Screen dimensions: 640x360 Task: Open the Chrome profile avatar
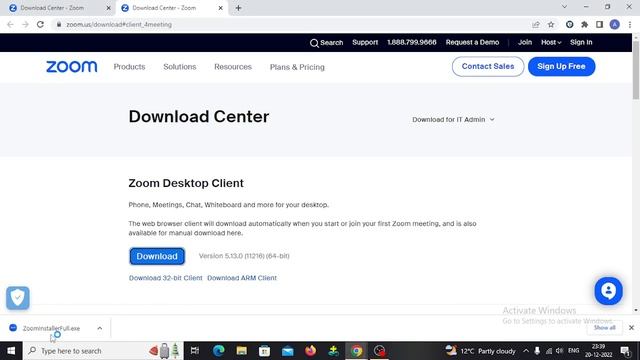(614, 24)
